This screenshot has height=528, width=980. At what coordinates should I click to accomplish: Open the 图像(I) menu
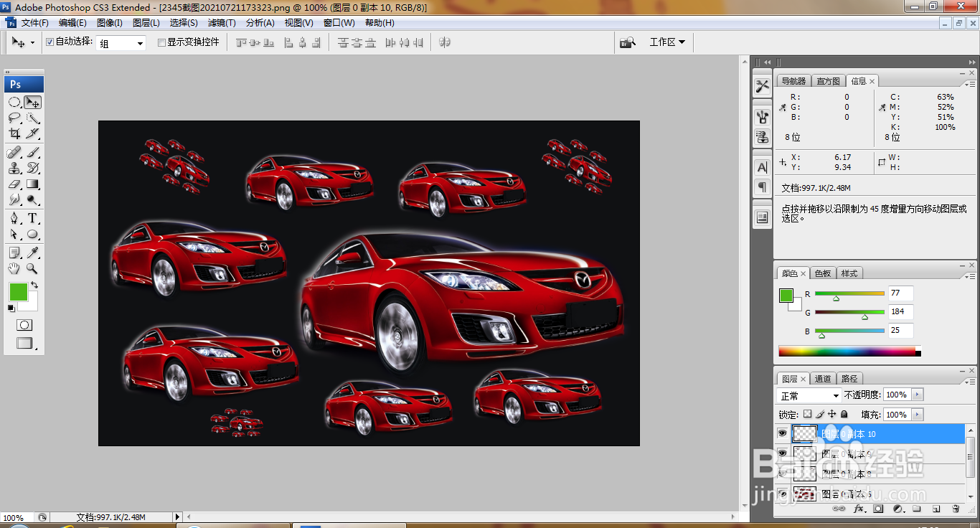click(x=110, y=23)
